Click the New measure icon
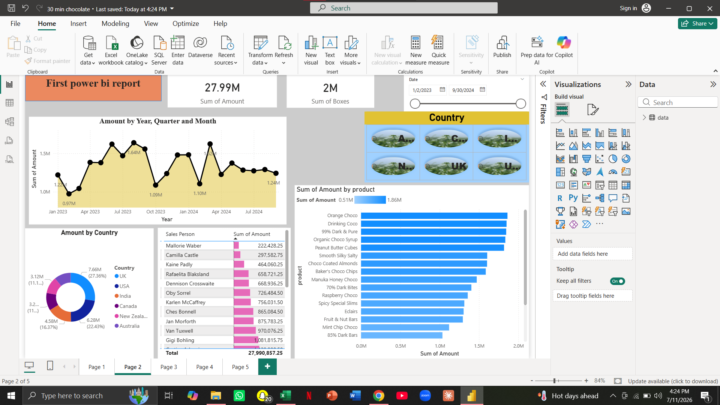The image size is (720, 405). (416, 43)
